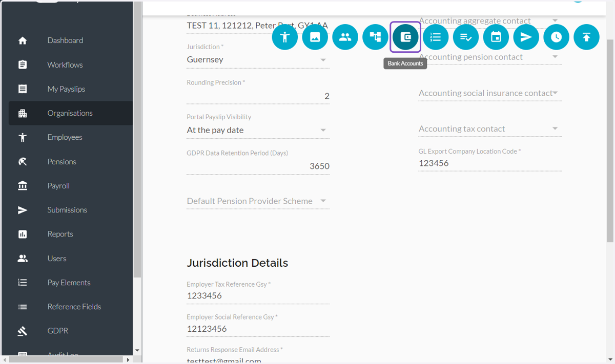
Task: Open the Employees shortcut in the round toolbar
Action: (x=285, y=37)
